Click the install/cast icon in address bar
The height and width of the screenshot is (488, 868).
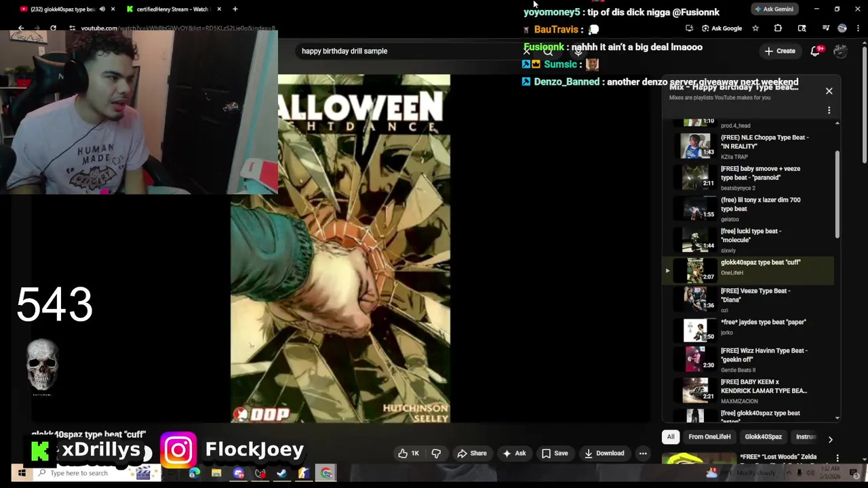tap(689, 28)
